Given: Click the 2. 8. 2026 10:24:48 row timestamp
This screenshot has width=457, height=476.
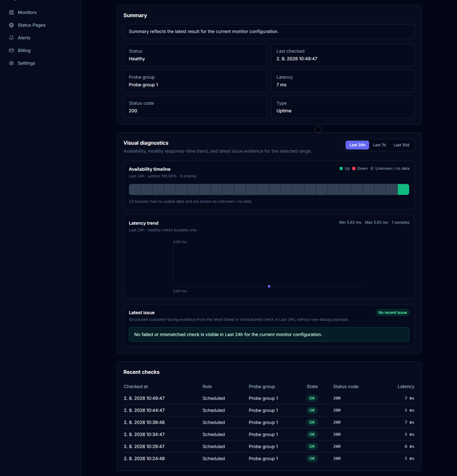Looking at the screenshot, I should [x=144, y=459].
